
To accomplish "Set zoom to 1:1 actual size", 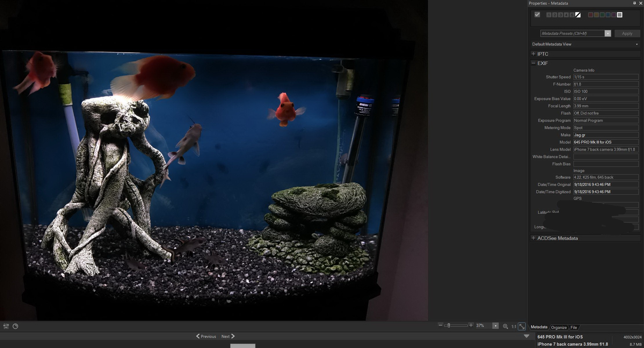I will [x=514, y=326].
